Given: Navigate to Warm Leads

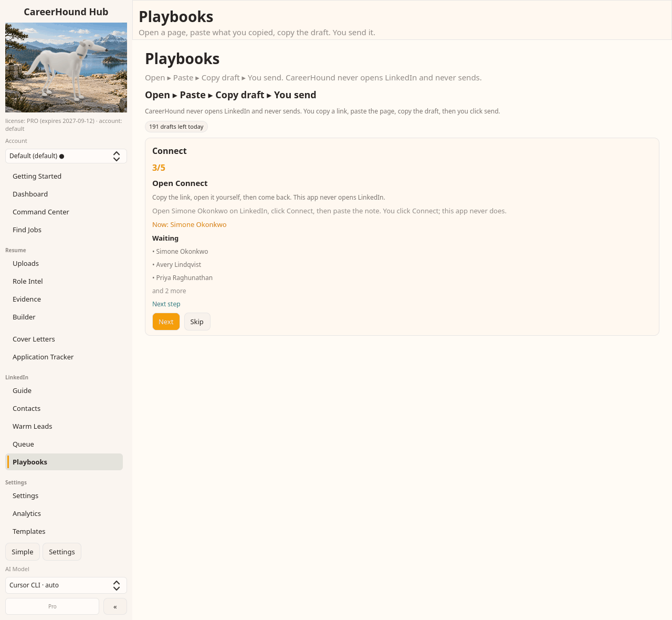Looking at the screenshot, I should 64,426.
